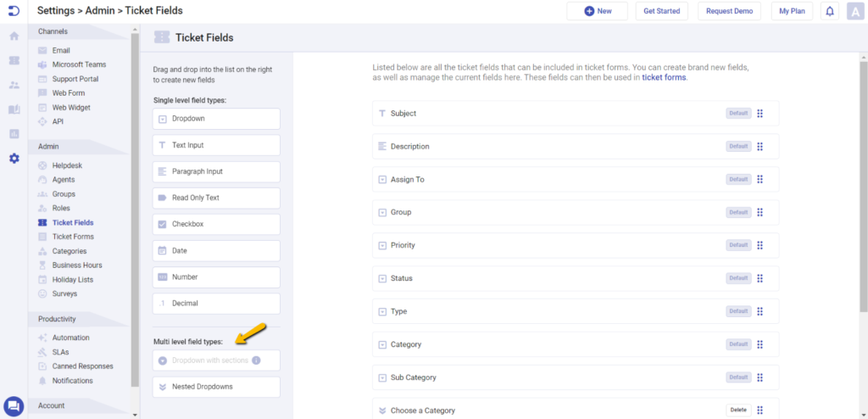Click the left sidebar scrollbar
Image resolution: width=868 pixels, height=419 pixels.
pyautogui.click(x=135, y=212)
